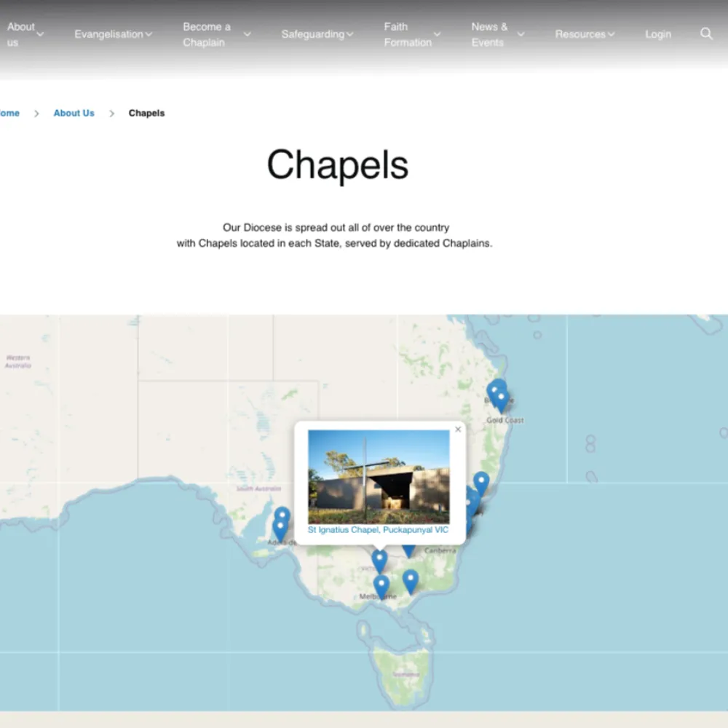Click the search magnifier icon
This screenshot has width=728, height=728.
706,33
